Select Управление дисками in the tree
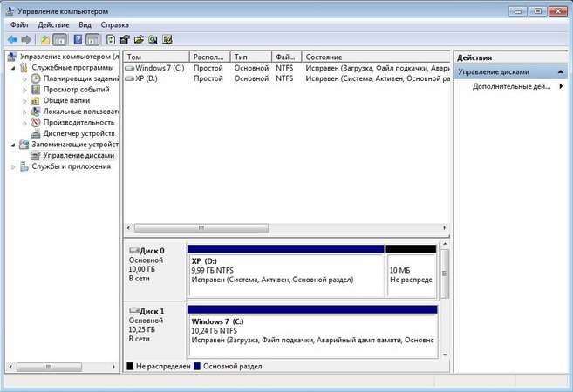573x392 pixels. (78, 155)
